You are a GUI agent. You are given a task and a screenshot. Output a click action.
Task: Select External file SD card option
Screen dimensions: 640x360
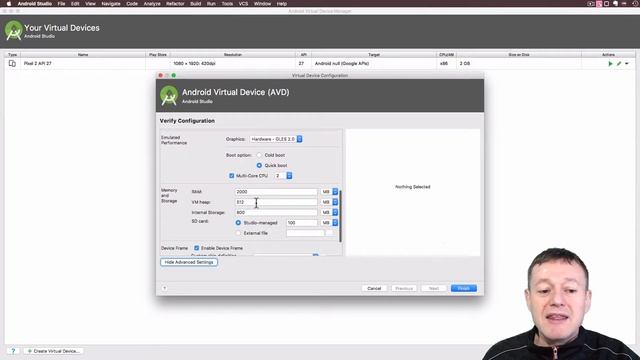pyautogui.click(x=238, y=233)
